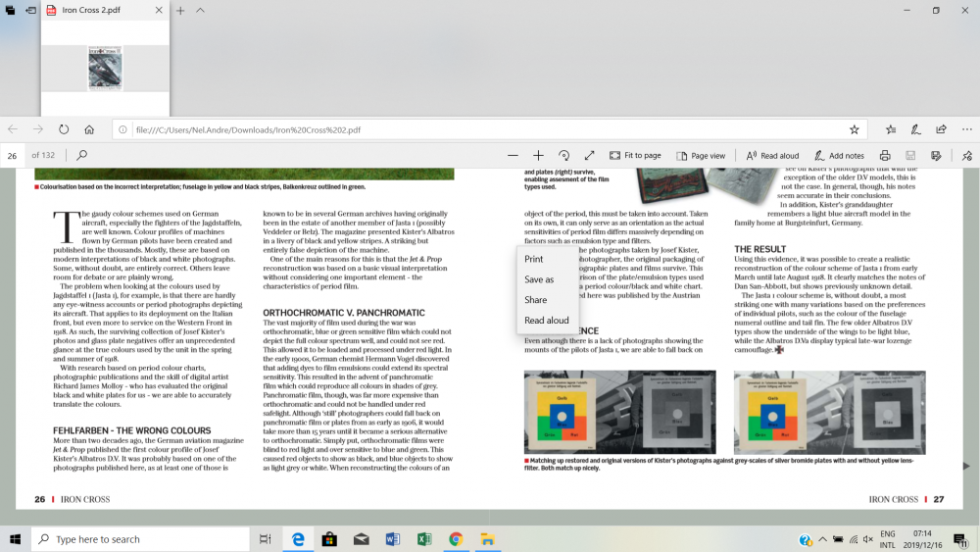
Task: Open Microsoft Edge from taskbar
Action: [298, 539]
